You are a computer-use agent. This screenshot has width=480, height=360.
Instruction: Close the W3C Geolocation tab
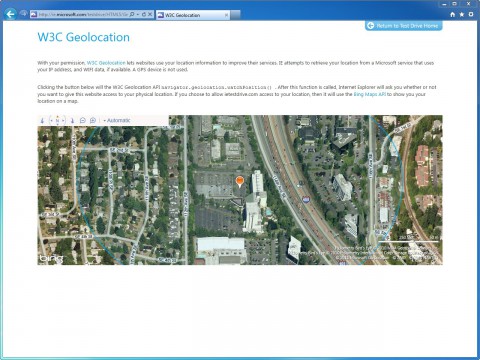(x=227, y=15)
